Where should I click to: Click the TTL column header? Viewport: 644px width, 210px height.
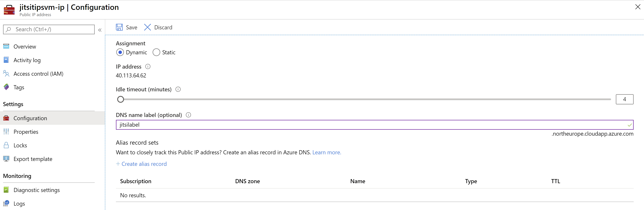pyautogui.click(x=556, y=181)
